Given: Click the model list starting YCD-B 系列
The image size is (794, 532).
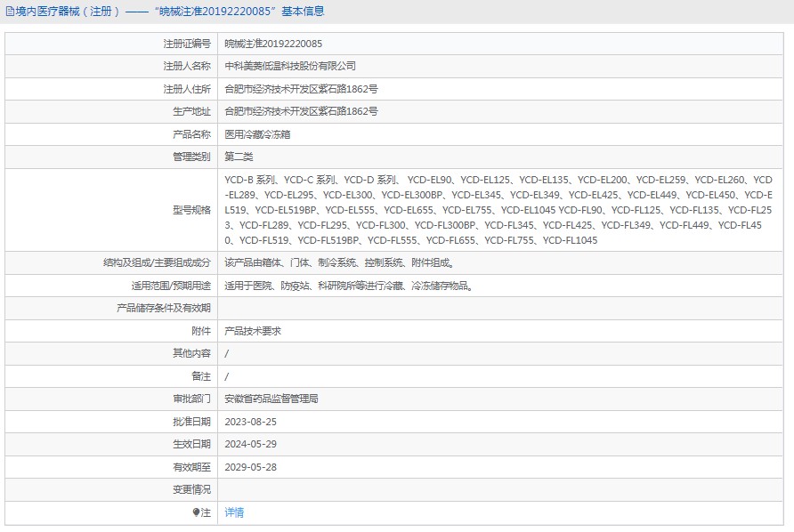Looking at the screenshot, I should coord(498,210).
